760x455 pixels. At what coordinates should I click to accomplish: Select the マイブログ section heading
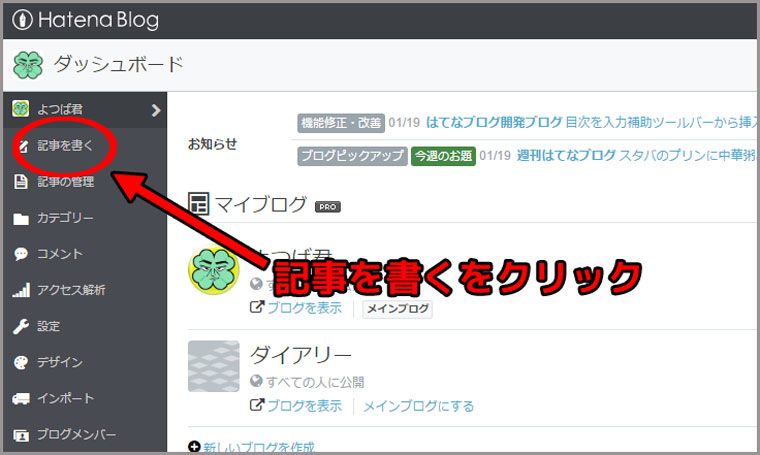click(261, 204)
